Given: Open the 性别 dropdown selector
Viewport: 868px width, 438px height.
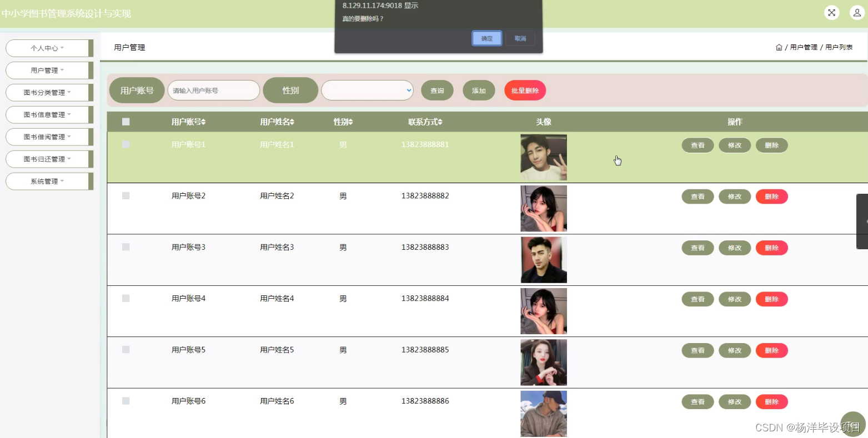Looking at the screenshot, I should click(x=367, y=90).
